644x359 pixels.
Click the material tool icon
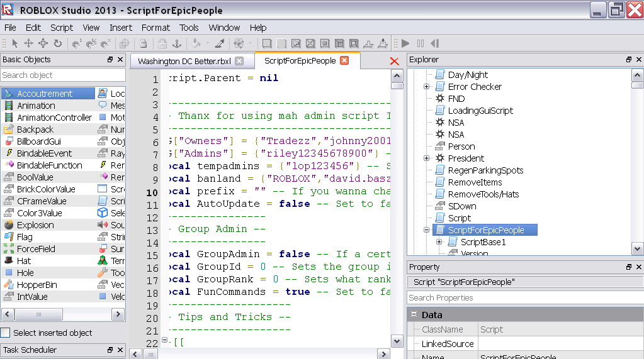coord(239,43)
